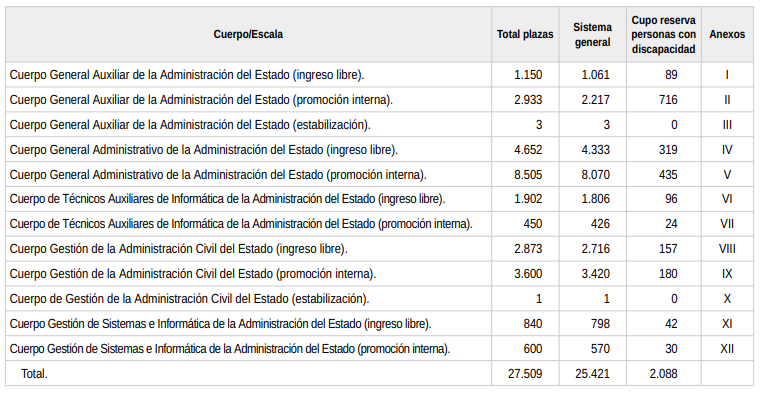Select Cupo reserva personas con discapacidad header

click(x=664, y=34)
